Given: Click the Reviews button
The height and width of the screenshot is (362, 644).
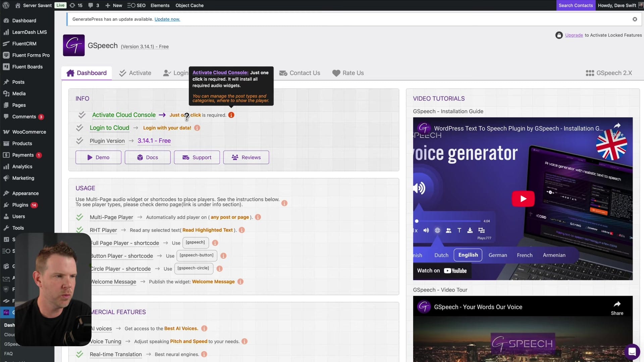Looking at the screenshot, I should point(246,158).
